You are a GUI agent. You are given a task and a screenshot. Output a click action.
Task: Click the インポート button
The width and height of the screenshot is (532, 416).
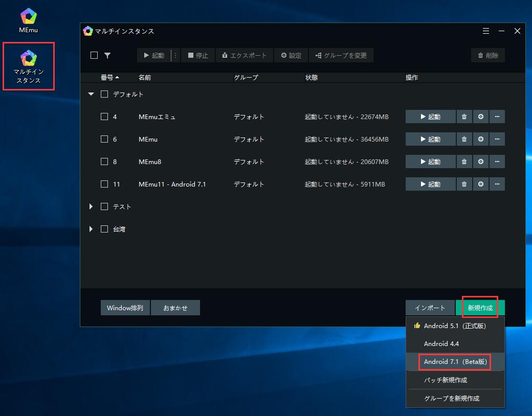(x=430, y=308)
